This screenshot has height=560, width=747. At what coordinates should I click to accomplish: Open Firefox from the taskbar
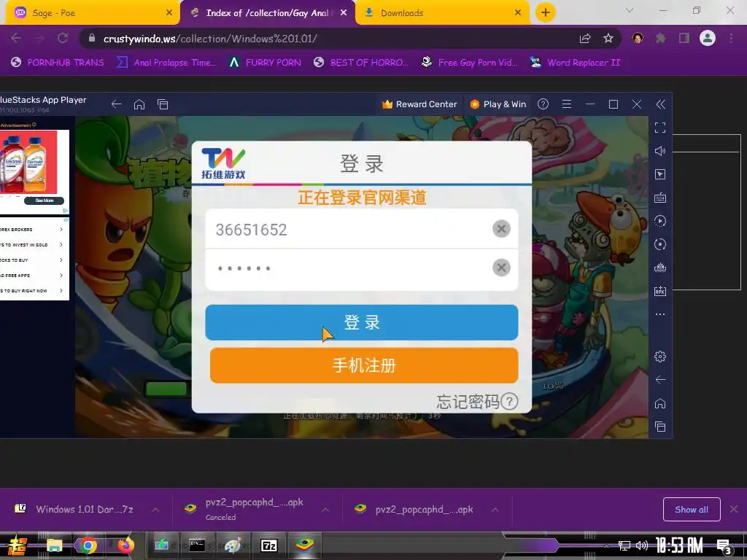(125, 545)
